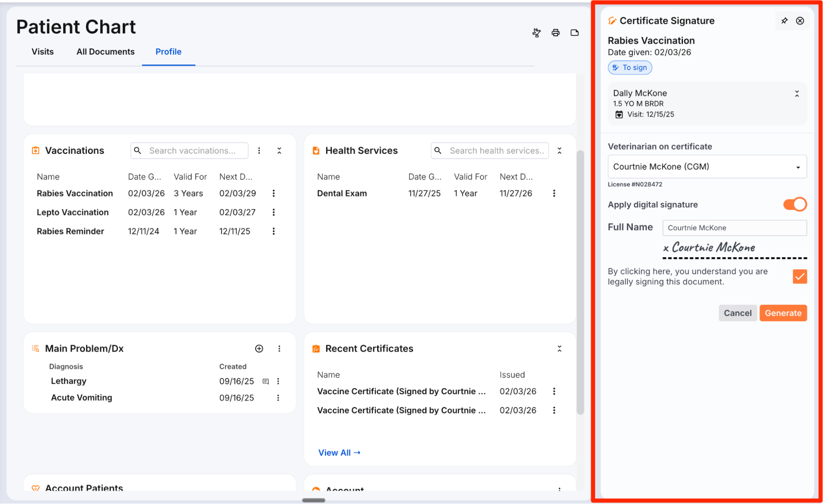Open note icon beside Lethargy diagnosis
The width and height of the screenshot is (835, 504).
click(x=265, y=381)
